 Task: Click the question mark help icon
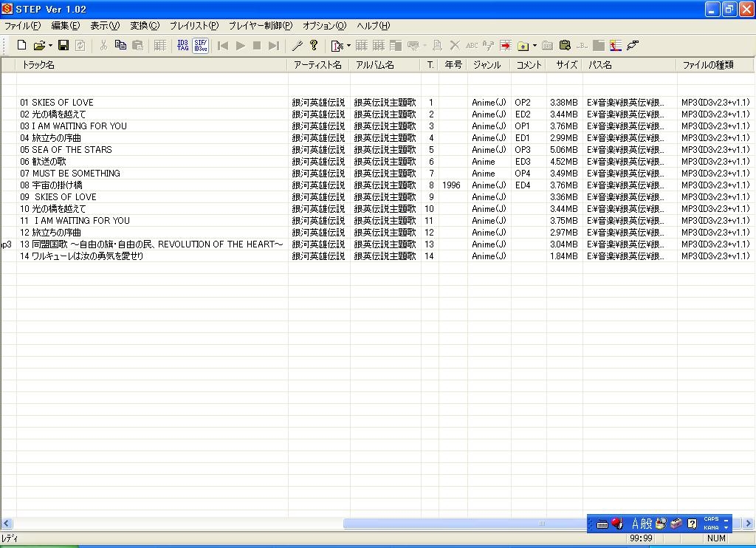coord(314,46)
